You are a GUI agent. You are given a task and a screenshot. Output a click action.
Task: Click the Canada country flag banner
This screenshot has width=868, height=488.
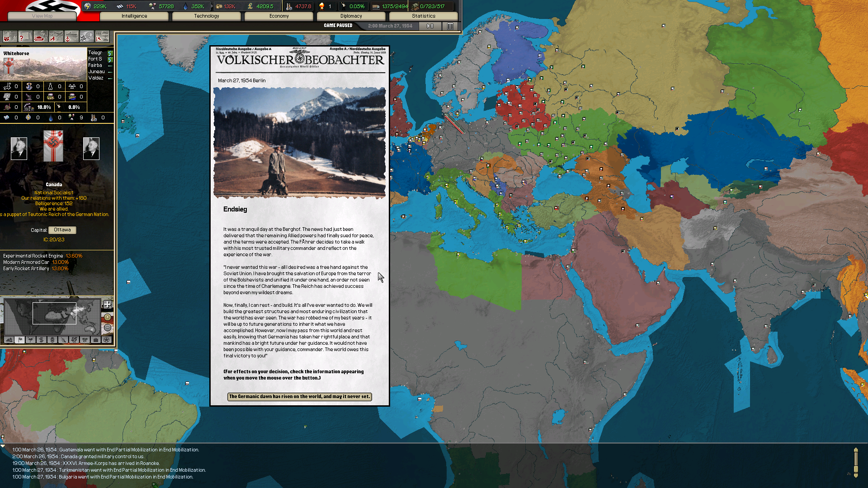(x=53, y=146)
